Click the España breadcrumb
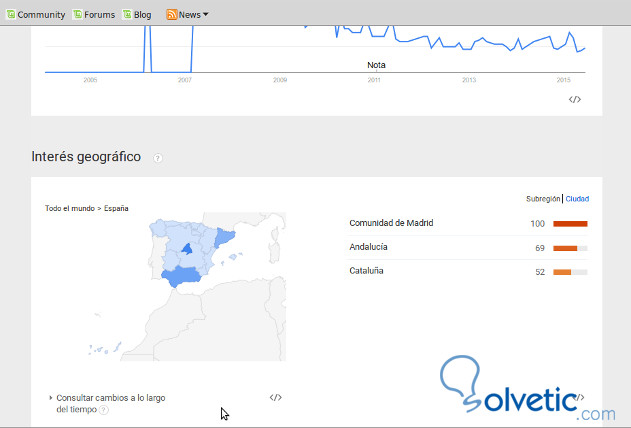Viewport: 631px width, 428px height. tap(116, 208)
